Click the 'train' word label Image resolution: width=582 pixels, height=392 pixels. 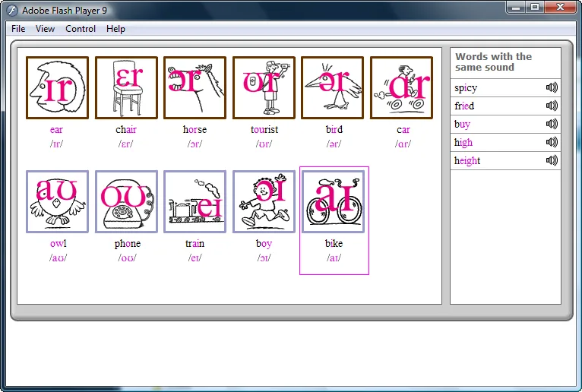click(195, 244)
